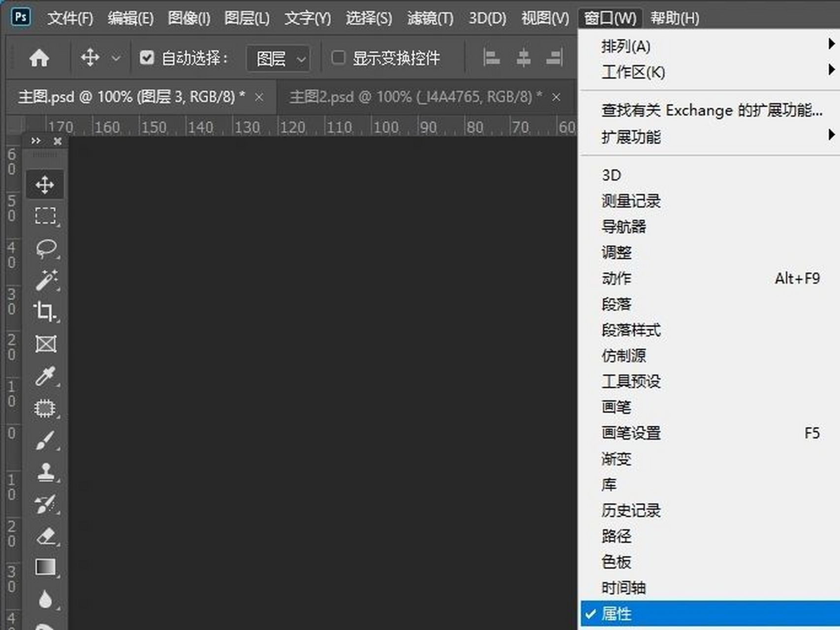Toggle the 自动选择 checkbox

pos(146,58)
